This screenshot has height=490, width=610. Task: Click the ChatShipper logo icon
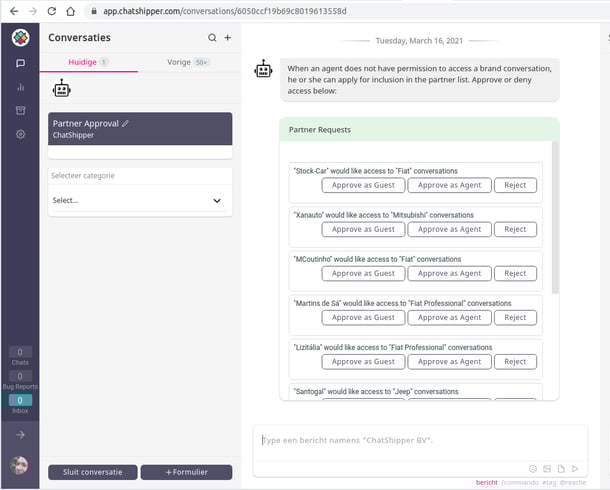21,38
